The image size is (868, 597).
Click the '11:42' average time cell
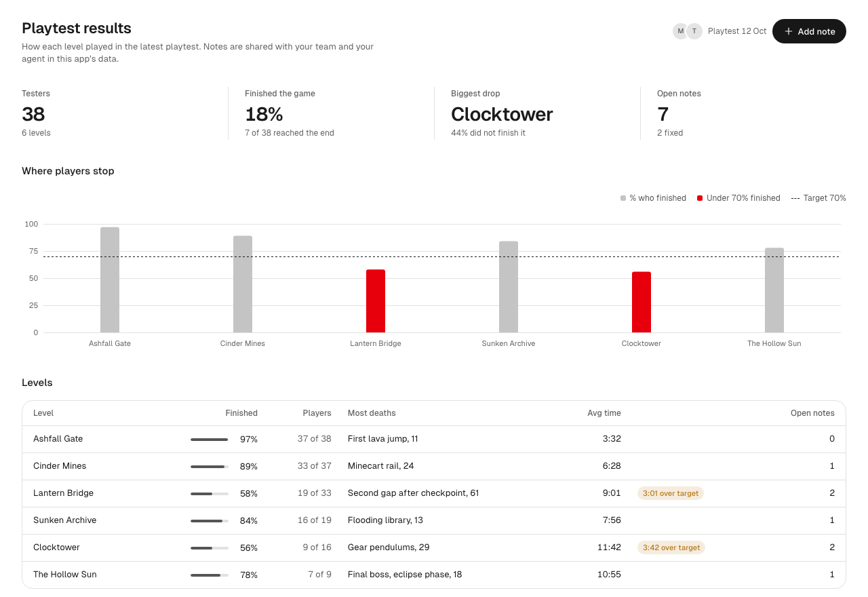coord(609,547)
